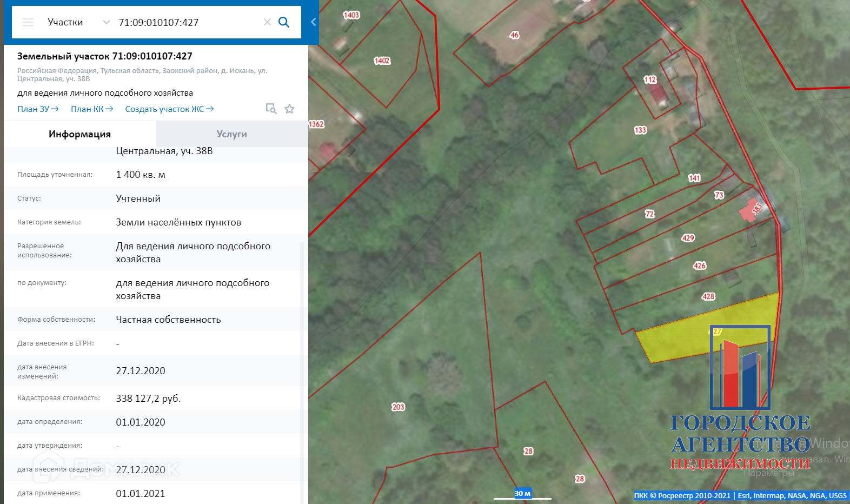Switch to the Услуги tab
This screenshot has height=504, width=850.
(x=232, y=134)
